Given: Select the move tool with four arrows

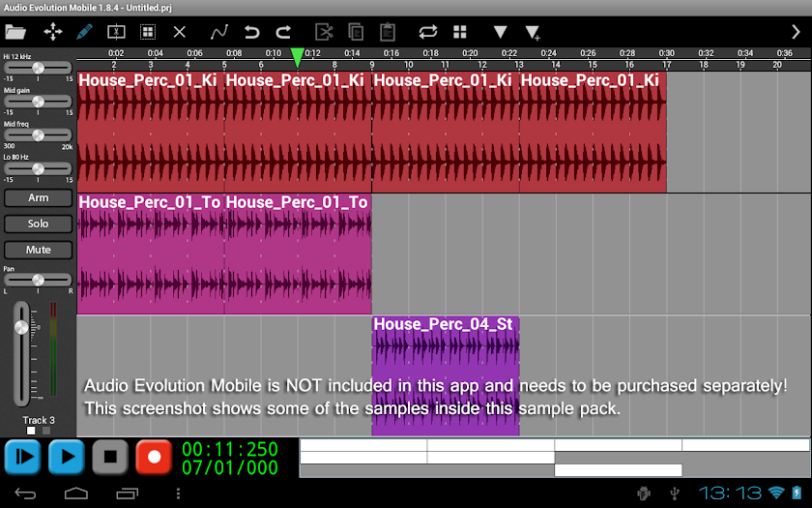Looking at the screenshot, I should [x=53, y=32].
